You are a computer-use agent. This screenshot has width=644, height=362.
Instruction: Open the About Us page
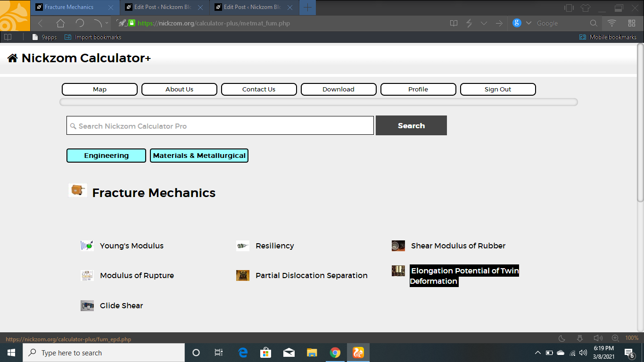click(x=179, y=89)
